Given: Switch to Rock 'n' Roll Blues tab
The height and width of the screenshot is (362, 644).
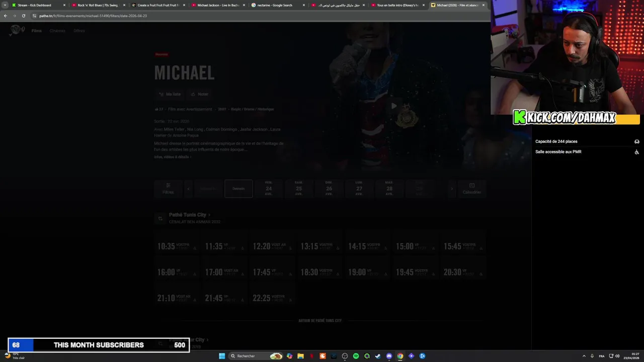Looking at the screenshot, I should tap(98, 5).
